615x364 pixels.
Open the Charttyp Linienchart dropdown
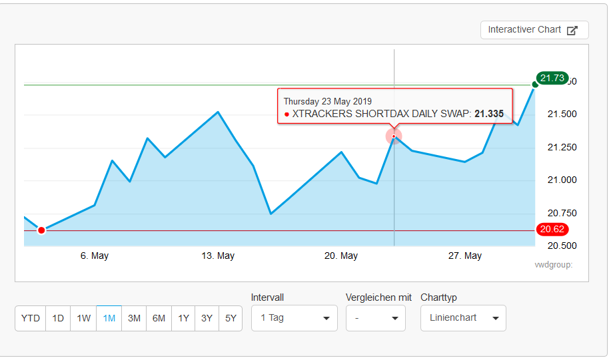click(463, 318)
